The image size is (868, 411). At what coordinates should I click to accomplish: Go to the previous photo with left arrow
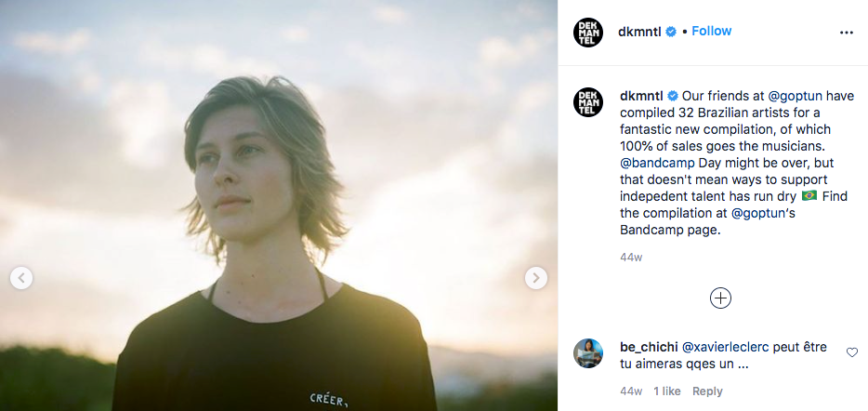(x=21, y=277)
